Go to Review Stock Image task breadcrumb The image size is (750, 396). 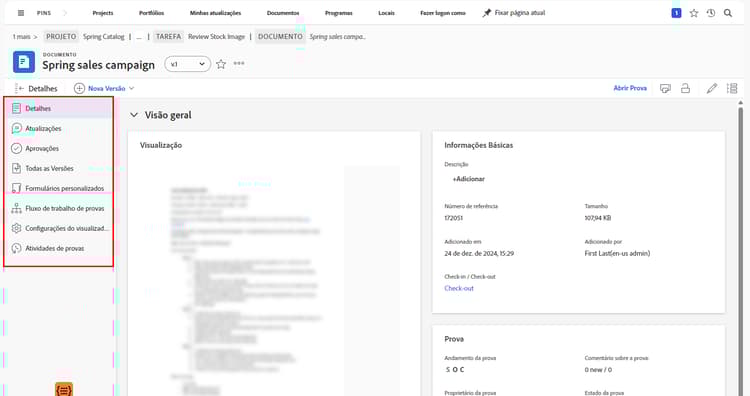pos(216,37)
